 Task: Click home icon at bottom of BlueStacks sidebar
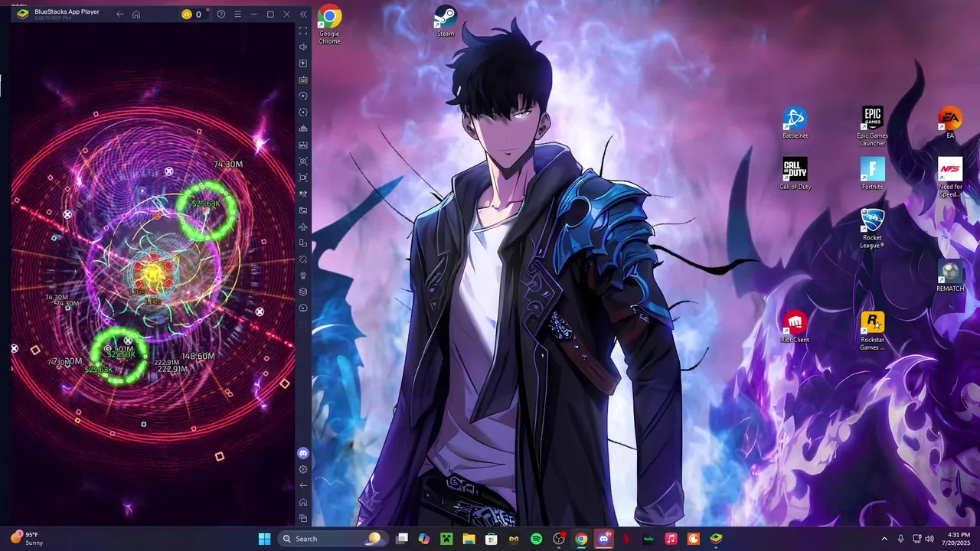[x=303, y=502]
